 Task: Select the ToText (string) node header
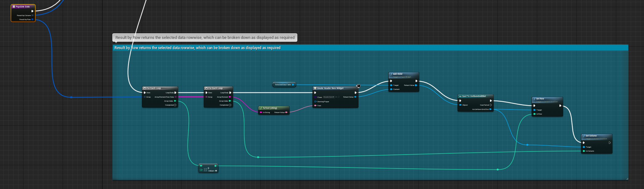274,108
